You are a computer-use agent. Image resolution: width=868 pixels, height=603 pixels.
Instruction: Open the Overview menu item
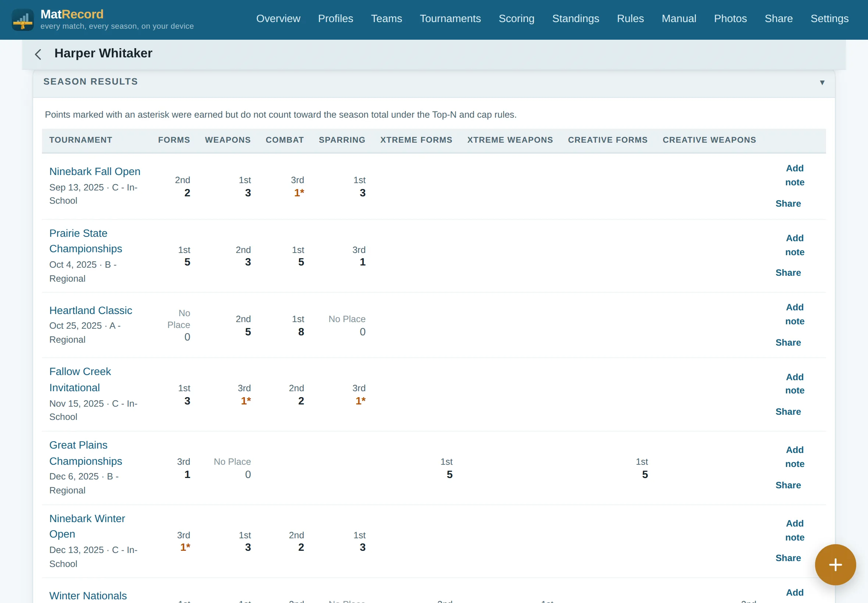278,18
